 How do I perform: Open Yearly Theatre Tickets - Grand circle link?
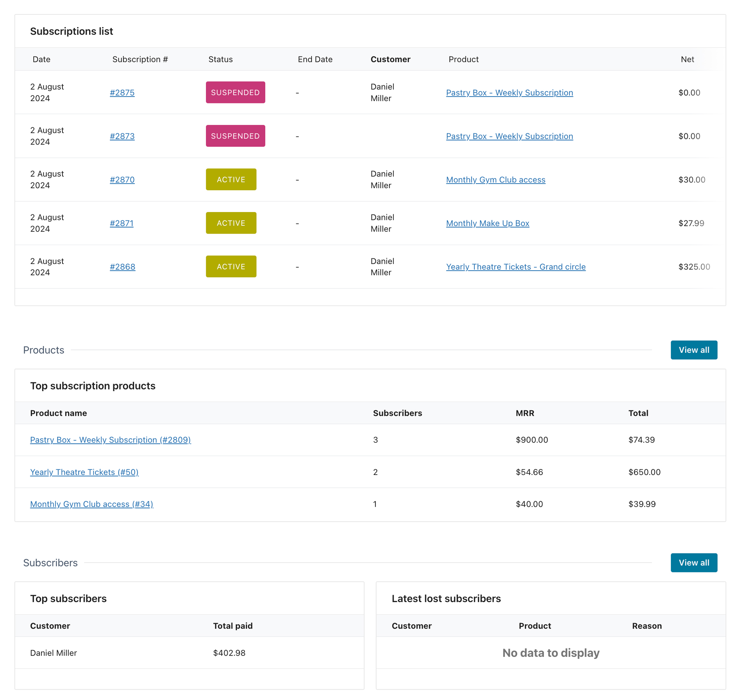click(x=515, y=267)
